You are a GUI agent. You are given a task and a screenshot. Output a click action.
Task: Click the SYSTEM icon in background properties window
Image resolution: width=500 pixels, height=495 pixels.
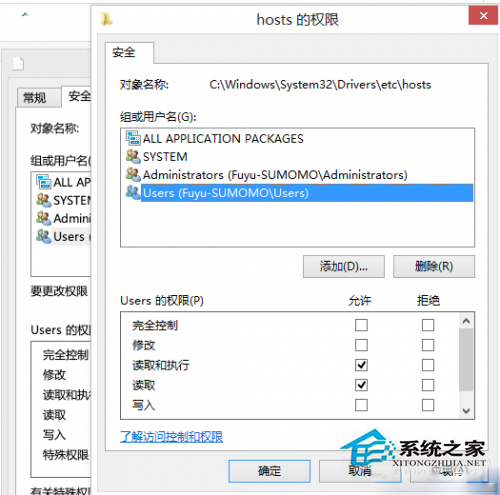(44, 200)
